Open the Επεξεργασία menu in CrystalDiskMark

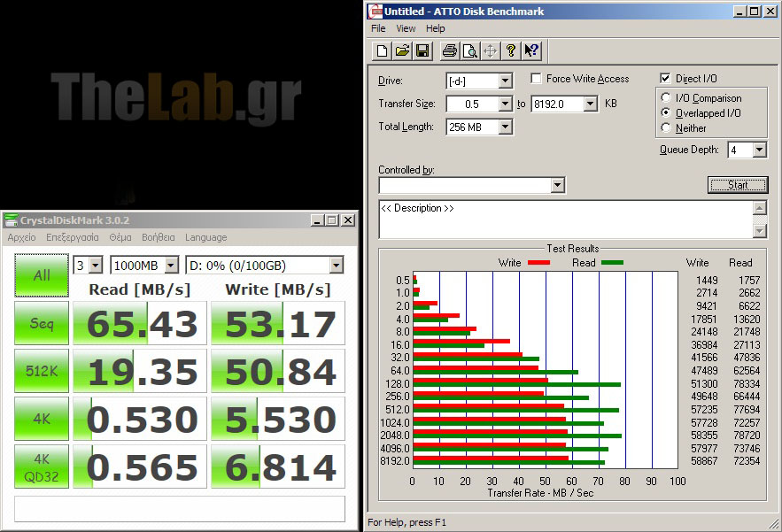click(73, 237)
